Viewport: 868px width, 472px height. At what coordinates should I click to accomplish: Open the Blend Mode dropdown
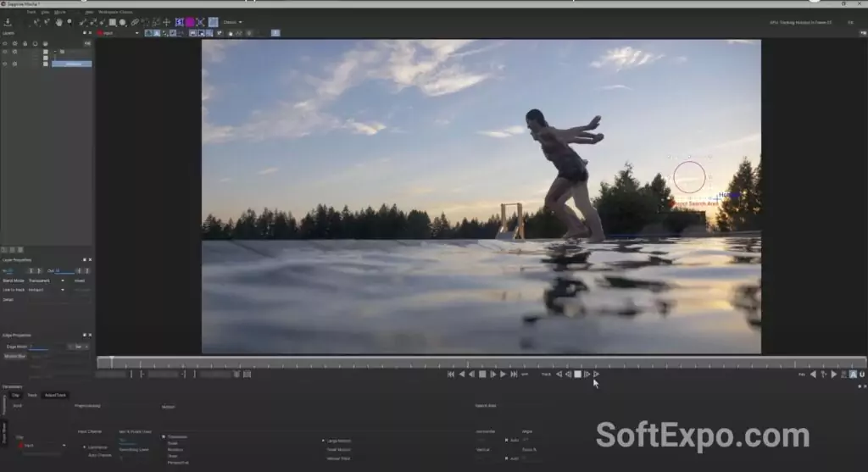[x=47, y=280]
